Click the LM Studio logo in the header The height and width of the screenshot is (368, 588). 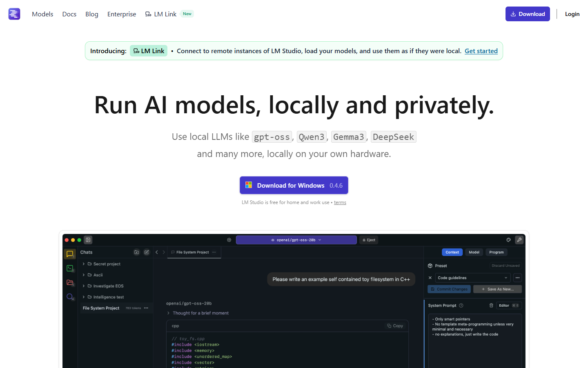[x=14, y=14]
